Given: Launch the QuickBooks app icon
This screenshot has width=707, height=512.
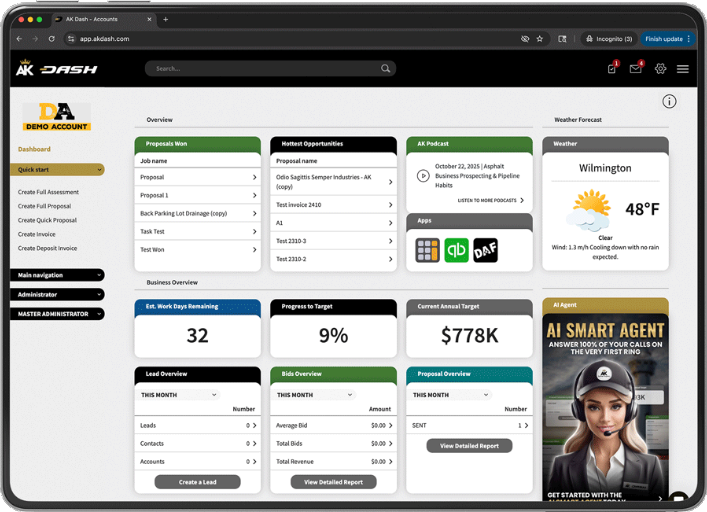Looking at the screenshot, I should (x=457, y=250).
